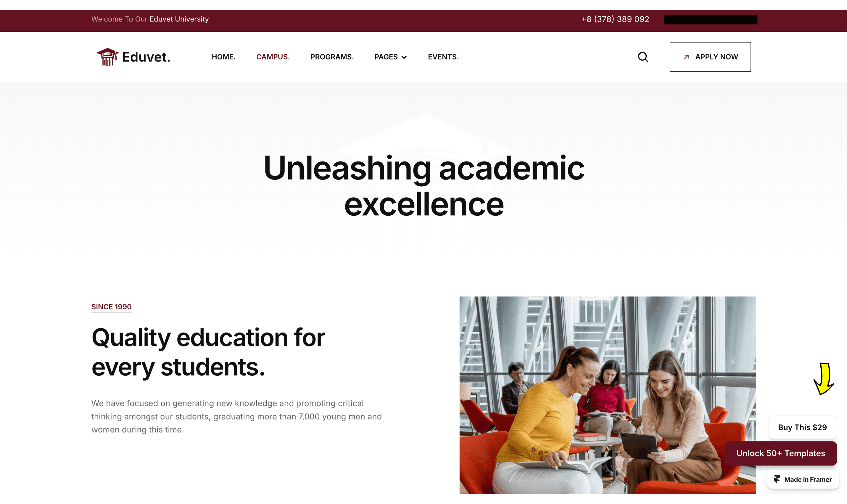
Task: Click the arrow icon in Apply Now
Action: pos(686,57)
